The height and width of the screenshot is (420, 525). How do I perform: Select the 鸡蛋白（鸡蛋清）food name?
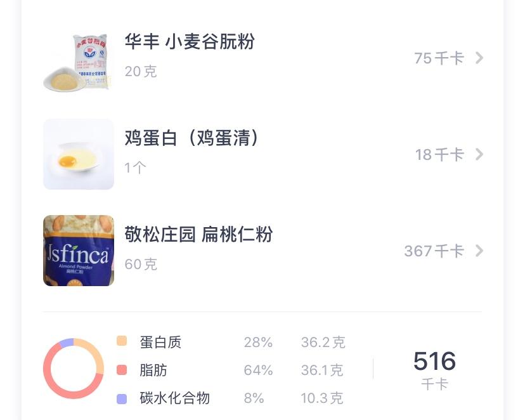click(192, 138)
